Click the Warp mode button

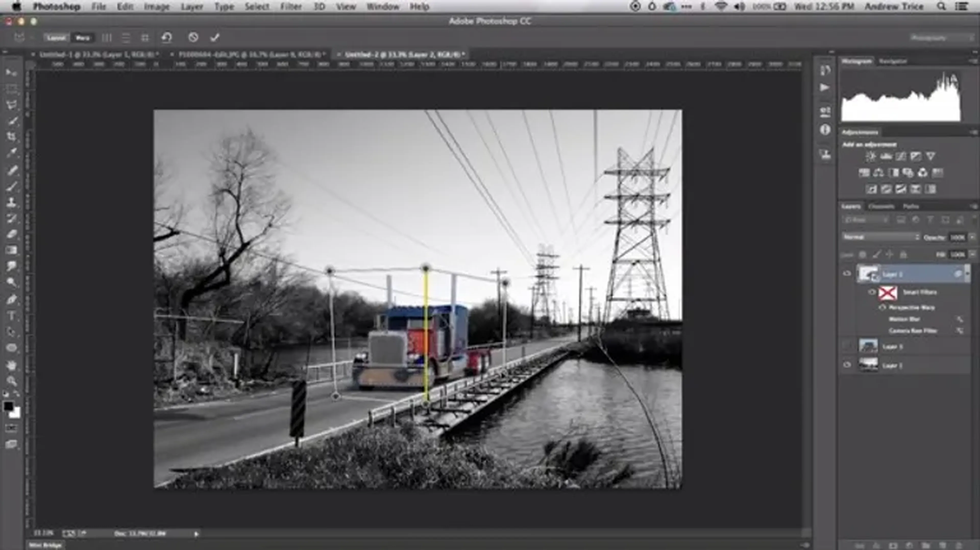coord(82,38)
